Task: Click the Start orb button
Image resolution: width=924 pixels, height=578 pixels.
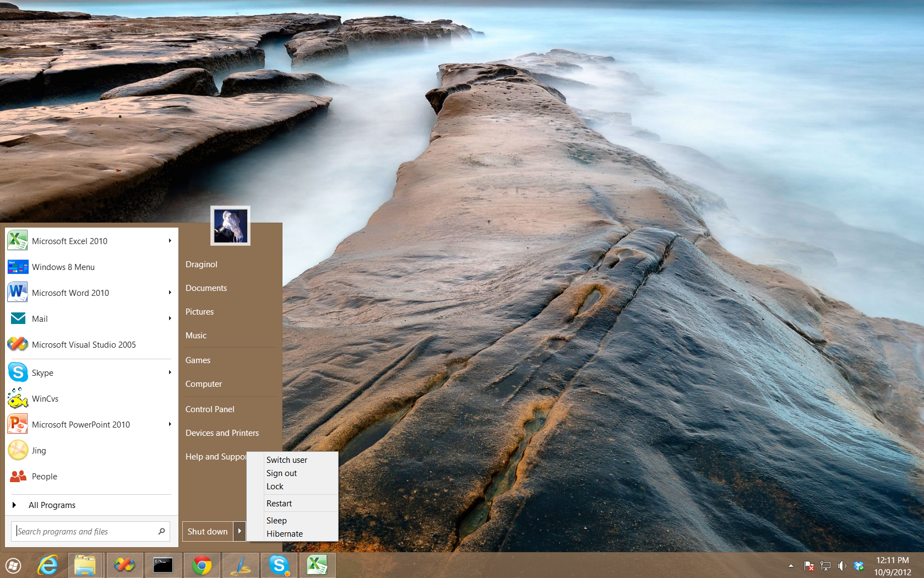Action: 13,566
